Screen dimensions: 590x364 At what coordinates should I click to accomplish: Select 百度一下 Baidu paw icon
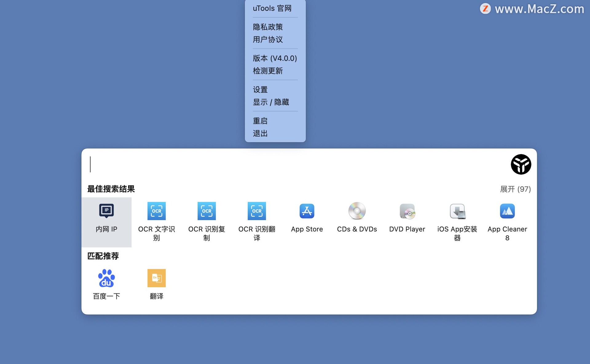(x=106, y=278)
